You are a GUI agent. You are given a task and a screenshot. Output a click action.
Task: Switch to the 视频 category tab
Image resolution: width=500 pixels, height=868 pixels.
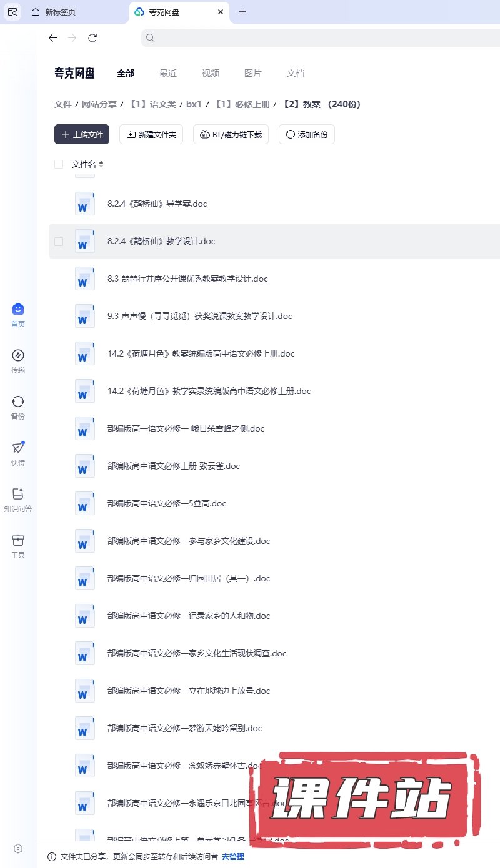pos(210,73)
